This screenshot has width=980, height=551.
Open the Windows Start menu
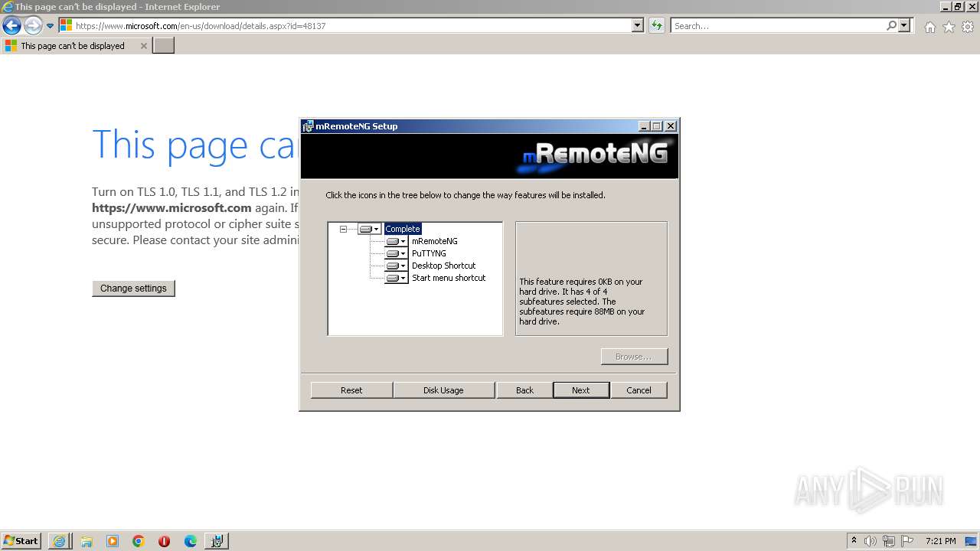click(21, 540)
